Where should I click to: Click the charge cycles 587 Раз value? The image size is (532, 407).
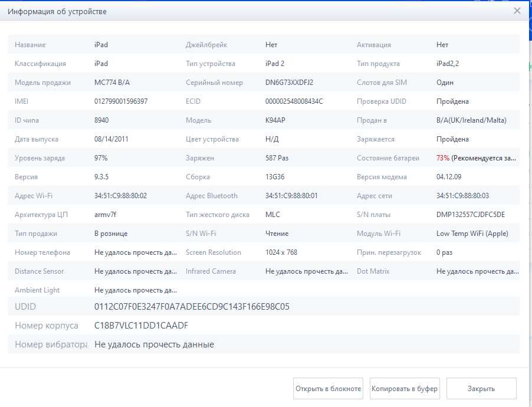[277, 158]
